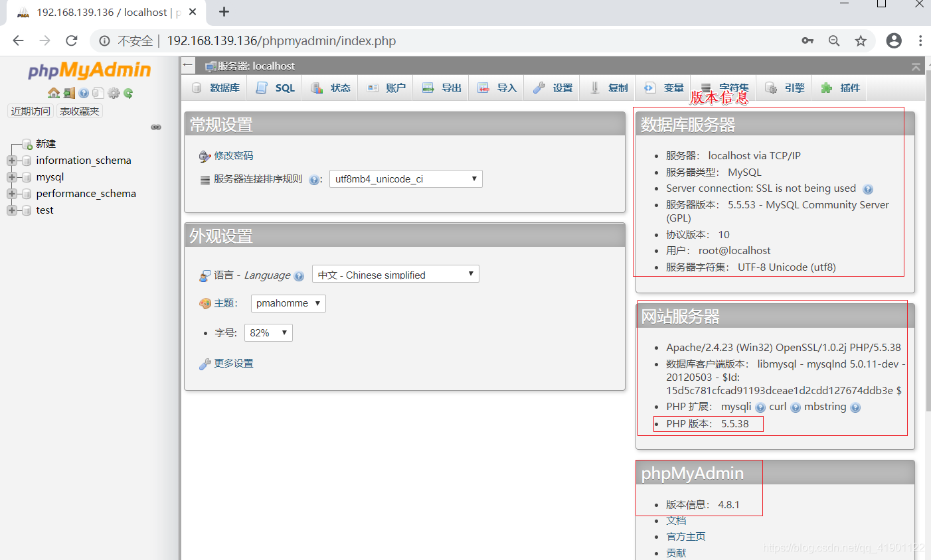Click the help icon beside 服务器连接排序规则
Screen dimensions: 931x560
tap(314, 180)
